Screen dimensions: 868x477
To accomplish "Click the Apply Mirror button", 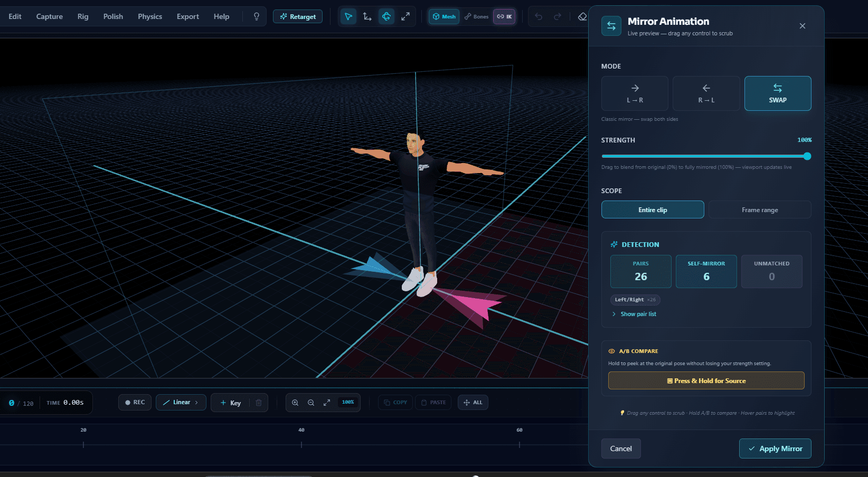I will 775,449.
